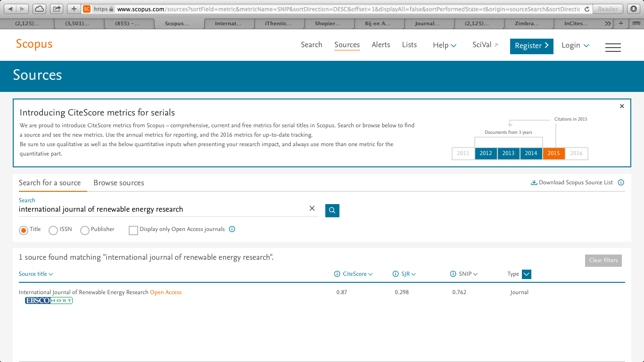This screenshot has width=644, height=362.
Task: Add bookmark with plus toolbar button
Action: pos(74,9)
